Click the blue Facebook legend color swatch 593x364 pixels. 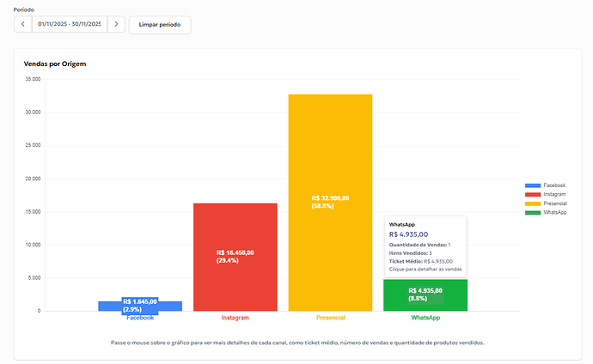(x=533, y=185)
